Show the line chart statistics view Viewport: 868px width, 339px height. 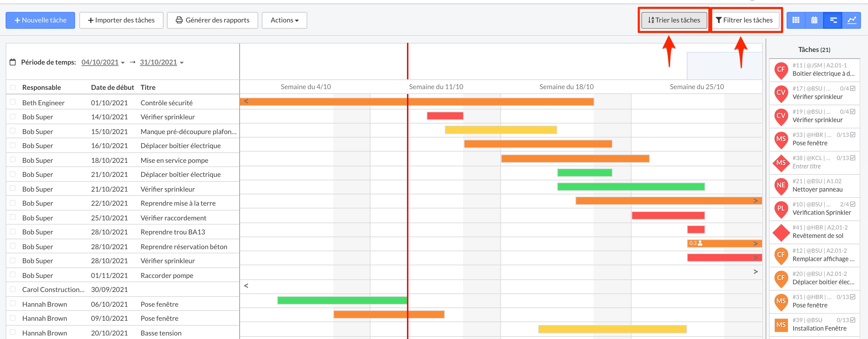852,20
